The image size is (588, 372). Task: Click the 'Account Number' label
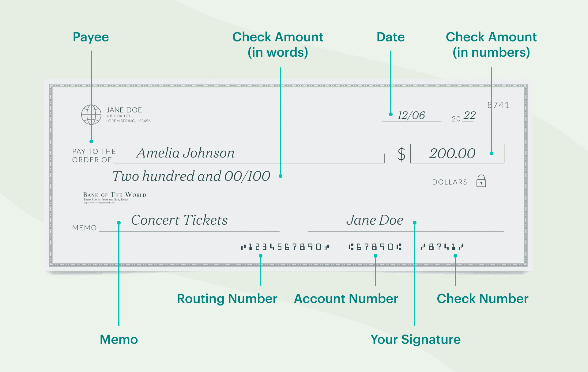(x=346, y=299)
